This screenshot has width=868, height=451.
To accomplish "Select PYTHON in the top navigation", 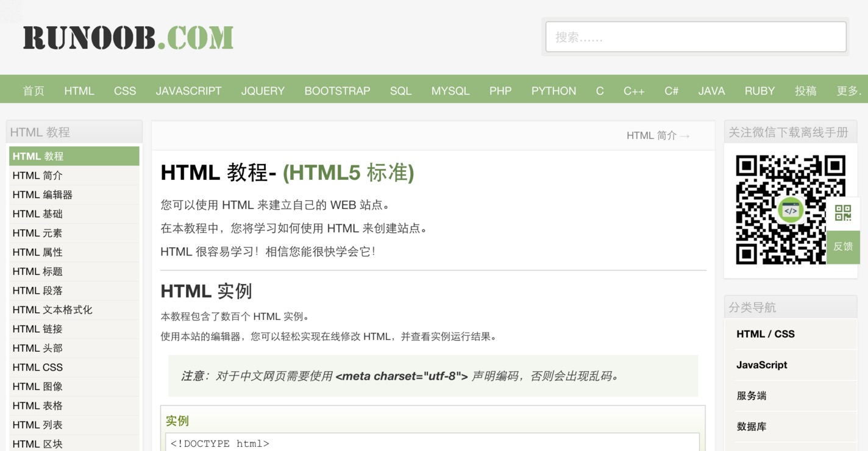I will pyautogui.click(x=553, y=91).
